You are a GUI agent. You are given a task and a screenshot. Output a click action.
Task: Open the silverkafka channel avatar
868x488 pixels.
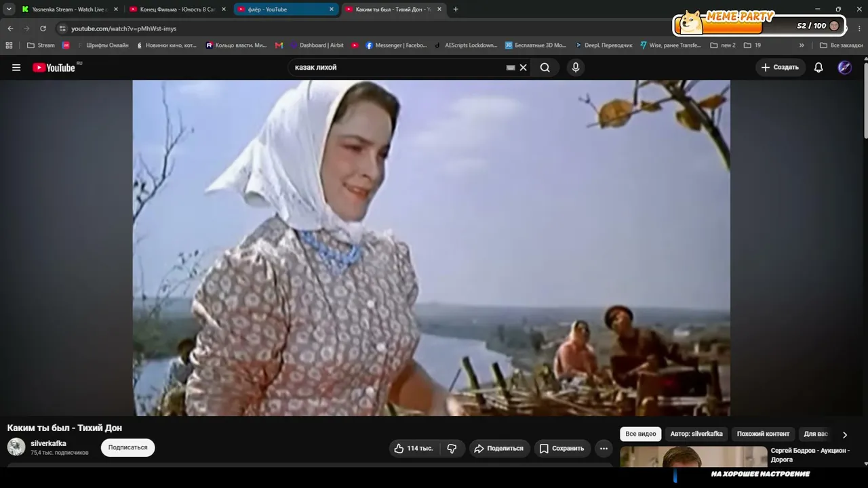pos(16,447)
